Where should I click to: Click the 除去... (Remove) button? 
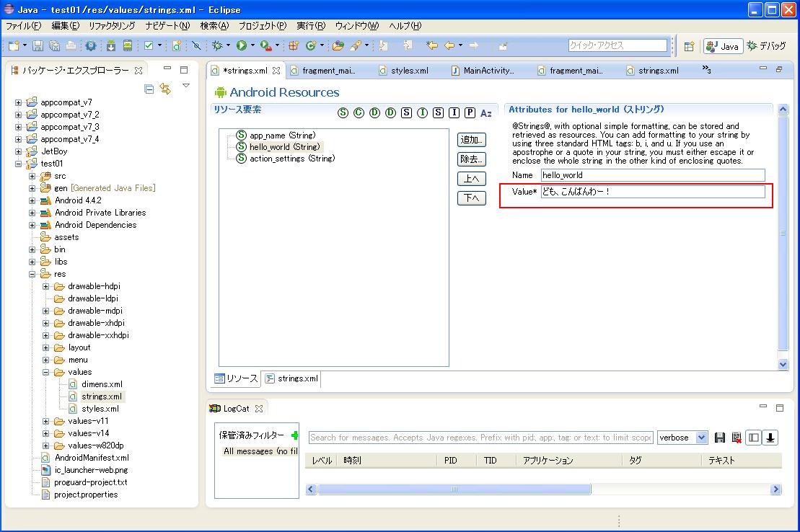pos(472,159)
